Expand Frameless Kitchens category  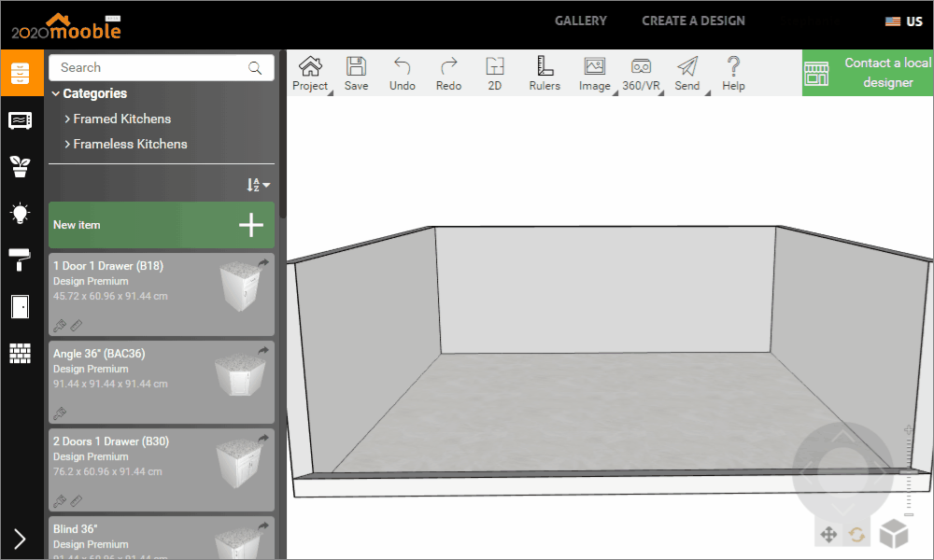(x=126, y=144)
